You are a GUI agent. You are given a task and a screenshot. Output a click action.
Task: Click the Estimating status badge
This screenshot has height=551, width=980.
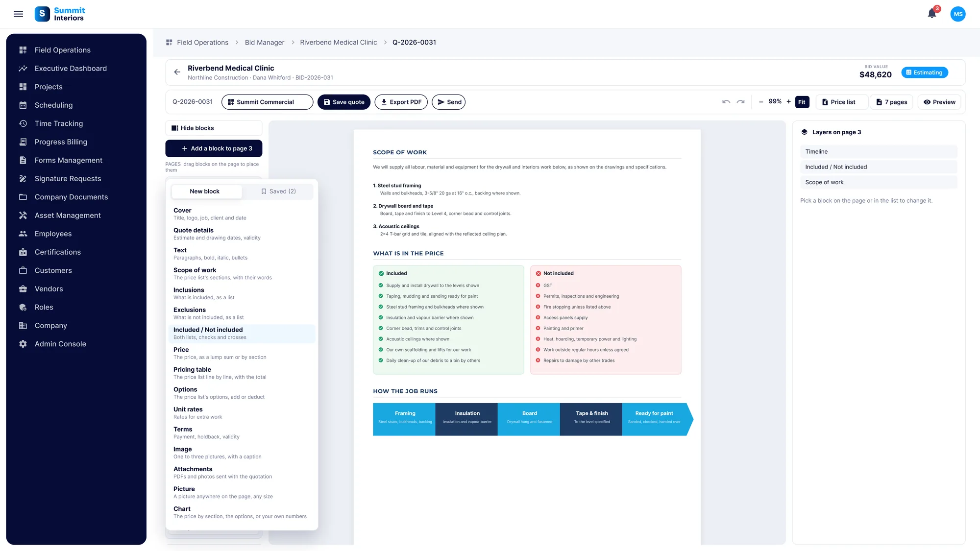tap(925, 72)
